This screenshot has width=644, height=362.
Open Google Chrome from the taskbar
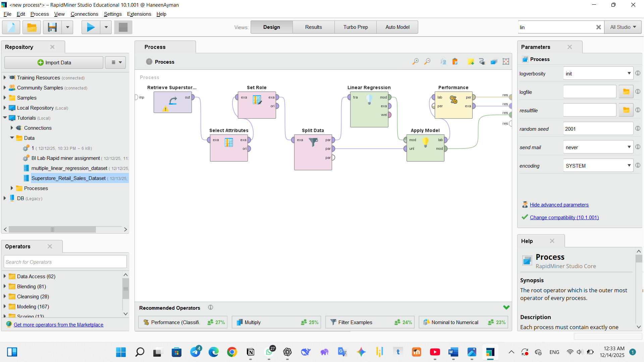(x=232, y=352)
